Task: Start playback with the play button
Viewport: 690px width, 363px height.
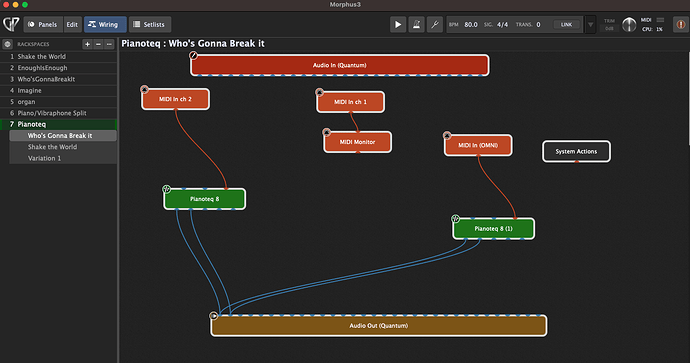Action: 398,25
